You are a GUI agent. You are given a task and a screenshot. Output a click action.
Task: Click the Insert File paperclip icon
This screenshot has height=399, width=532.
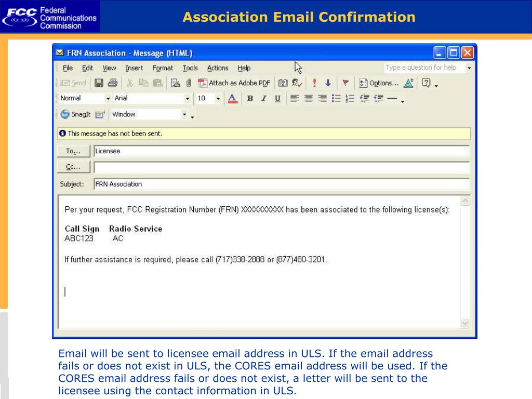189,83
